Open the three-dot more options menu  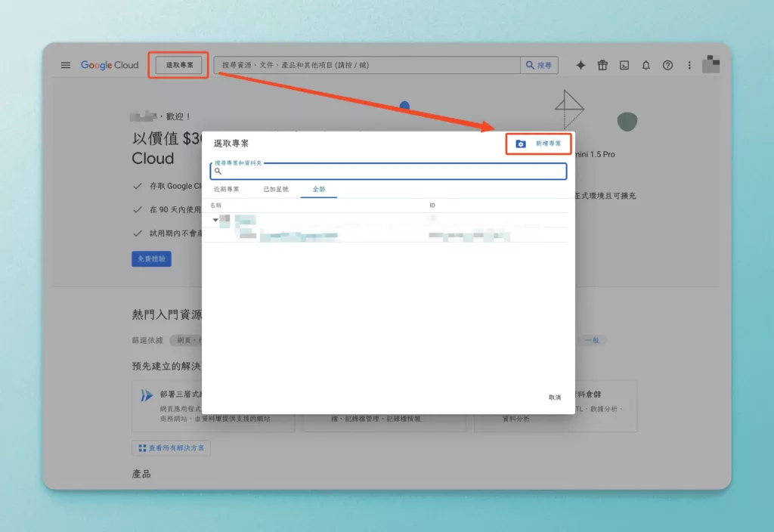click(689, 65)
